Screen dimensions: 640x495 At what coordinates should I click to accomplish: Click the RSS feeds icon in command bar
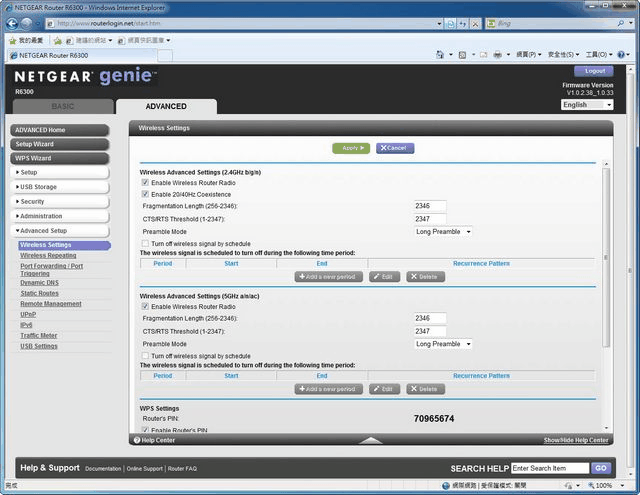(x=462, y=54)
